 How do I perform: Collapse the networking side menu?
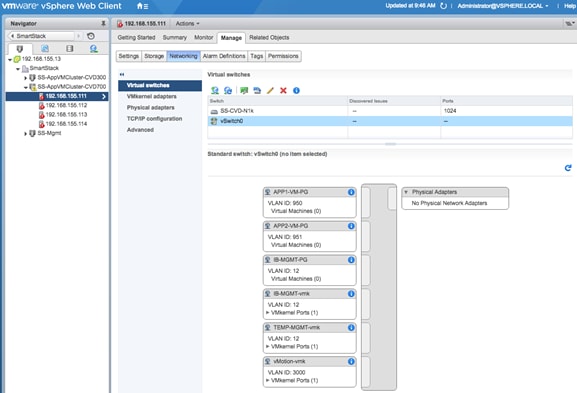(x=122, y=74)
